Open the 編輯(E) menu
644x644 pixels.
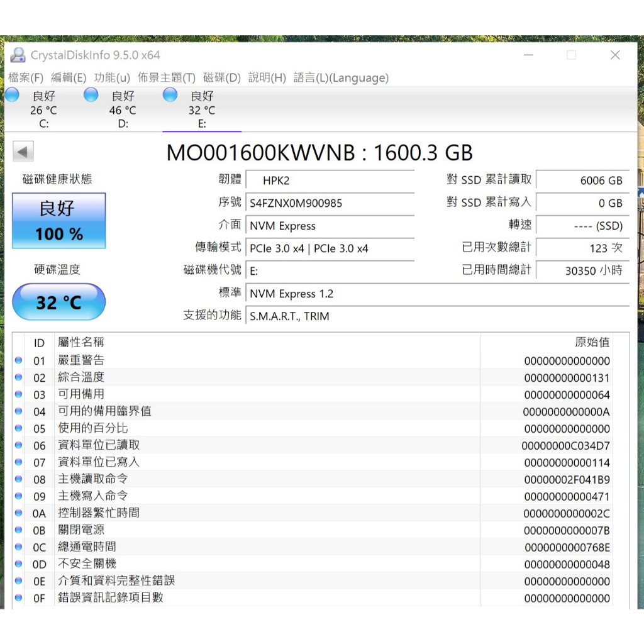pyautogui.click(x=69, y=78)
